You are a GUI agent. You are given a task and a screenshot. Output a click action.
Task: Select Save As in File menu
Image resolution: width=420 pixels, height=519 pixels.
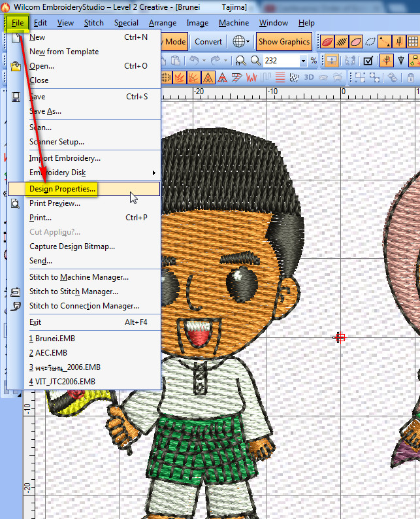pos(84,111)
